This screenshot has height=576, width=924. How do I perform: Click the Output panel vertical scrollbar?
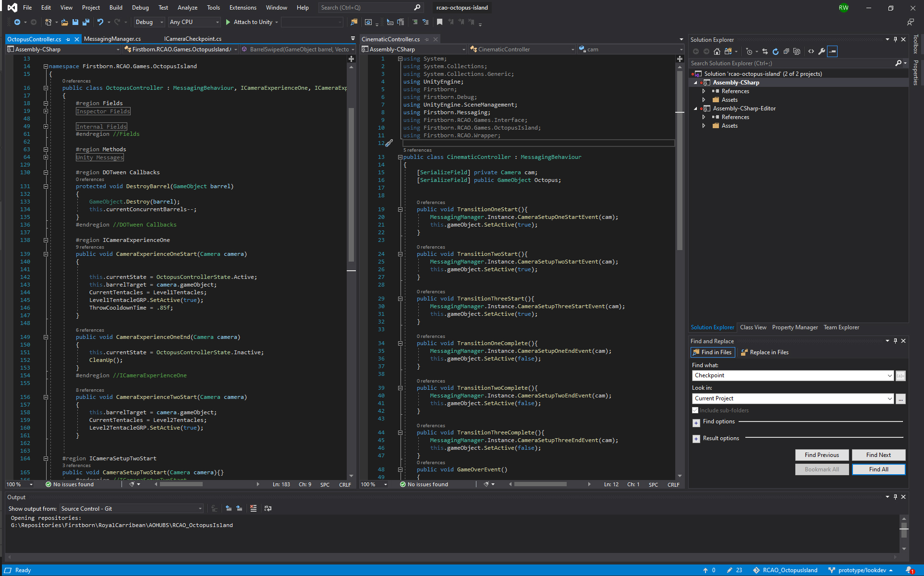click(904, 530)
